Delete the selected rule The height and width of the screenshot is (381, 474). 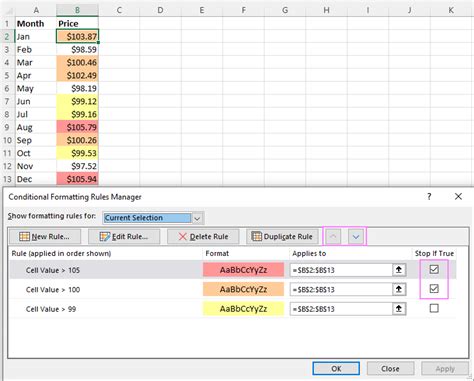[203, 237]
